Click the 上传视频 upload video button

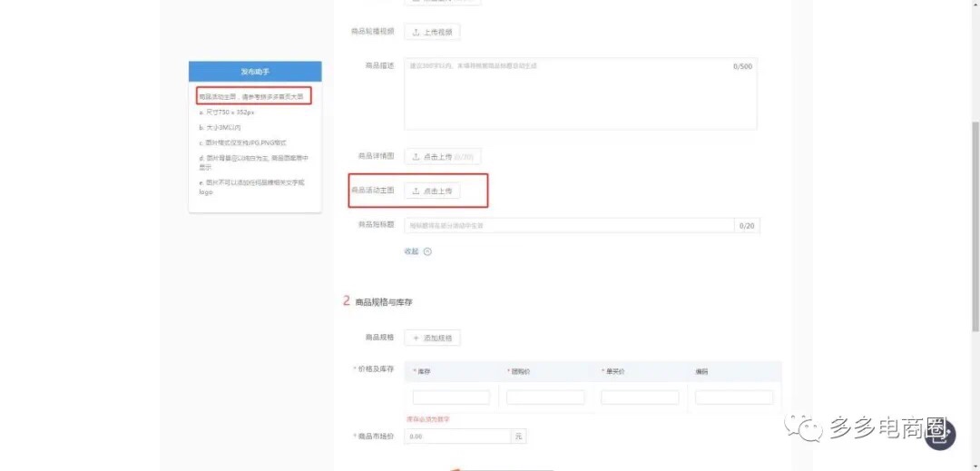432,32
